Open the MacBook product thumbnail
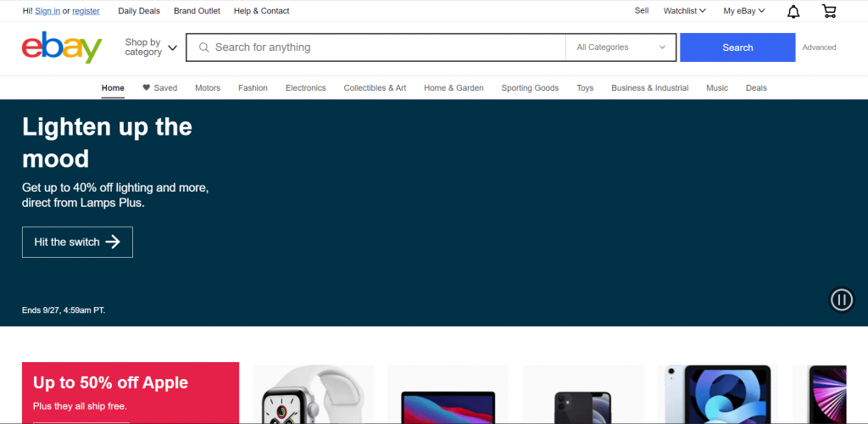Viewport: 868px width, 424px height. pyautogui.click(x=448, y=394)
